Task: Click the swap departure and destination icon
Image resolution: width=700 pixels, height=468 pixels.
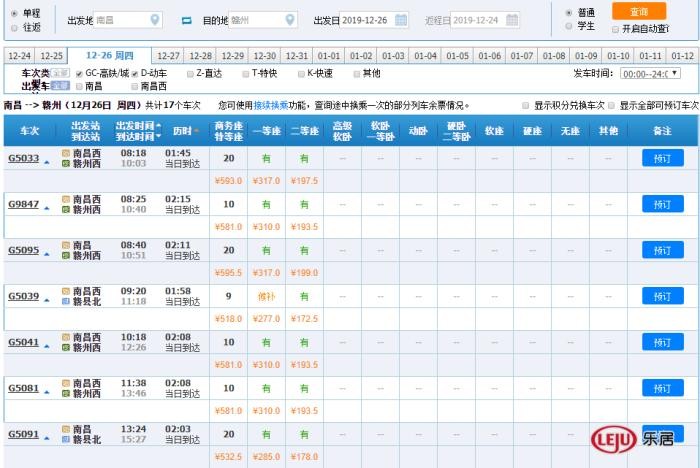Action: tap(186, 20)
